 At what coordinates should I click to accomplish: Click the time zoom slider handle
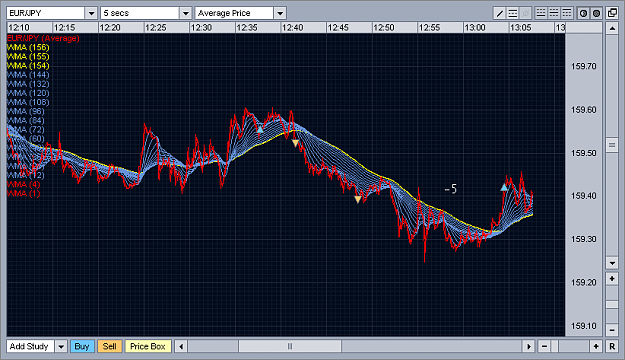coord(555,346)
